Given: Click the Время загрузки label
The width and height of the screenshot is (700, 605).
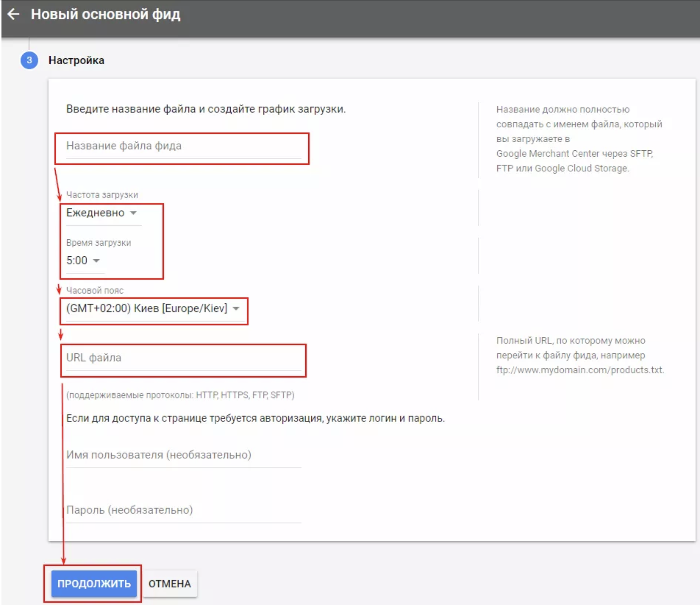Looking at the screenshot, I should pos(99,243).
